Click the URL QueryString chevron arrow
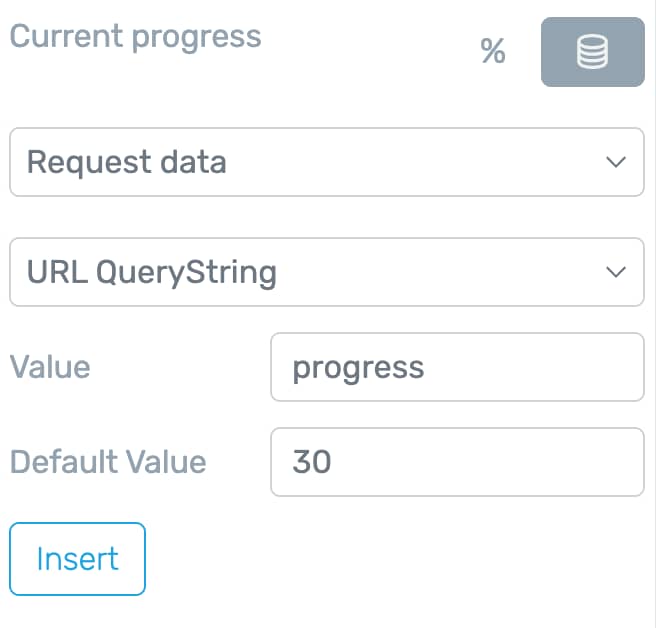Image resolution: width=656 pixels, height=628 pixels. pyautogui.click(x=616, y=272)
